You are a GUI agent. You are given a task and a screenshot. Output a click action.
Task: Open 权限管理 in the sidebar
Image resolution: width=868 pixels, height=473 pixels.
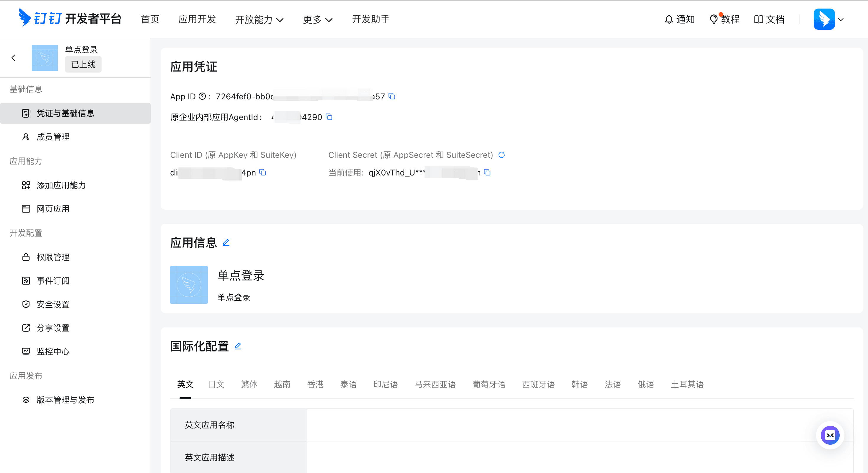coord(53,257)
